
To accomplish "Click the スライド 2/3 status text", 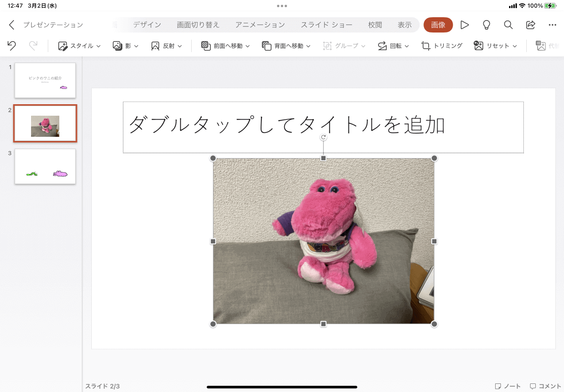I will tap(102, 386).
